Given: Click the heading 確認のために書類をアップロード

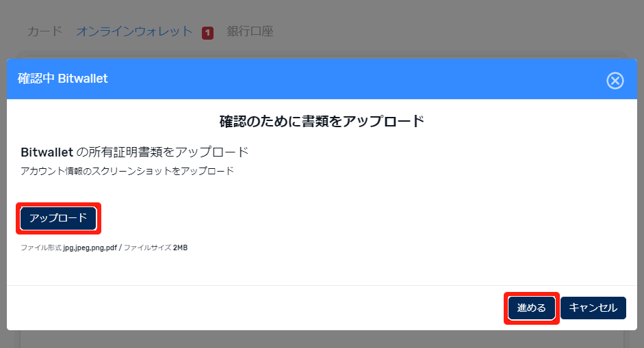Looking at the screenshot, I should coord(322,122).
